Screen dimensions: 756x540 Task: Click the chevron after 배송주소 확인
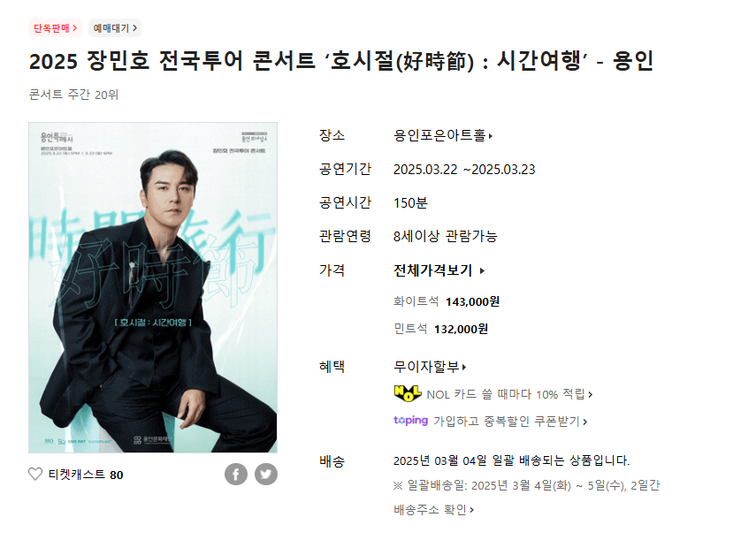[472, 510]
